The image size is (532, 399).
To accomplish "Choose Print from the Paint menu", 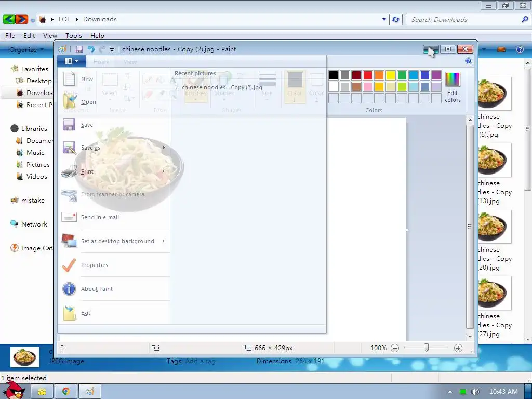I will coord(109,171).
